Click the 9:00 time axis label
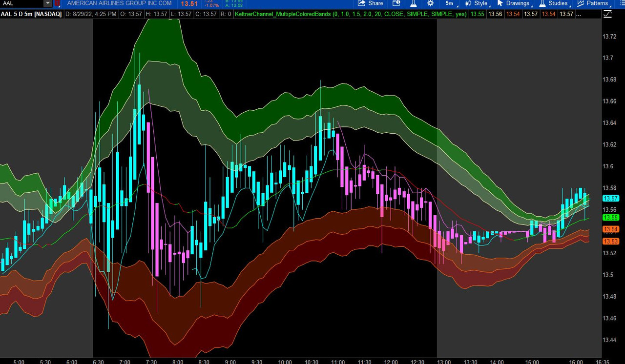 click(x=230, y=362)
